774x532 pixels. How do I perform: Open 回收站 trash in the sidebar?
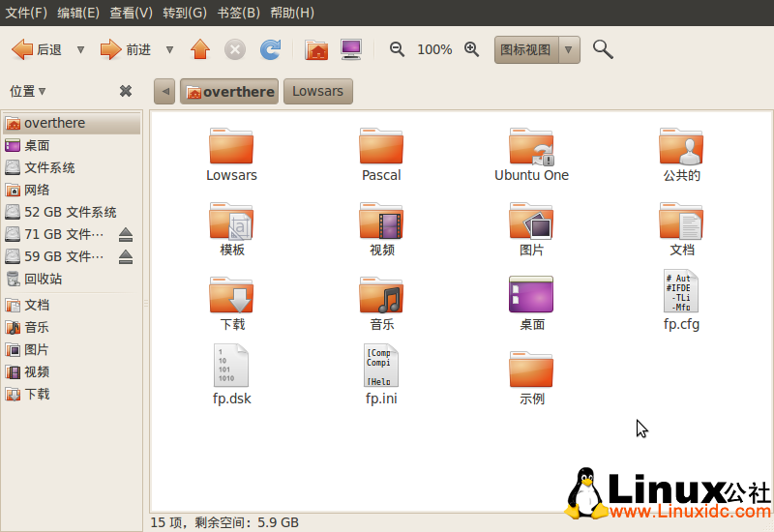[x=72, y=279]
